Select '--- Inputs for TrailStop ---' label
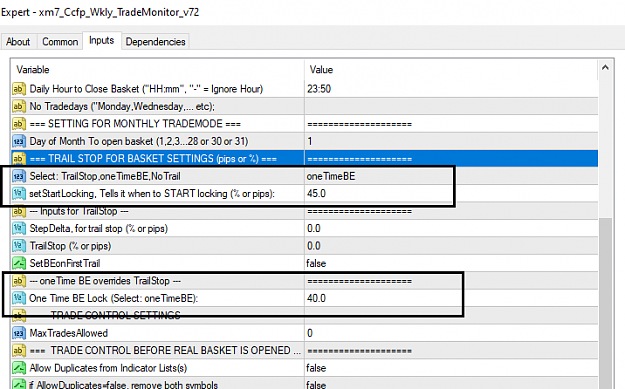The height and width of the screenshot is (389, 625). pos(79,211)
